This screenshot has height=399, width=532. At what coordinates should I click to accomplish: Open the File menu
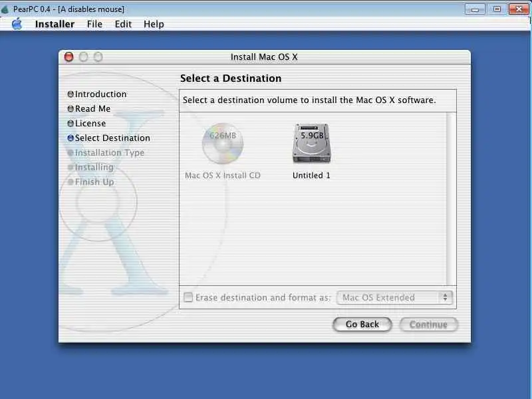(94, 24)
